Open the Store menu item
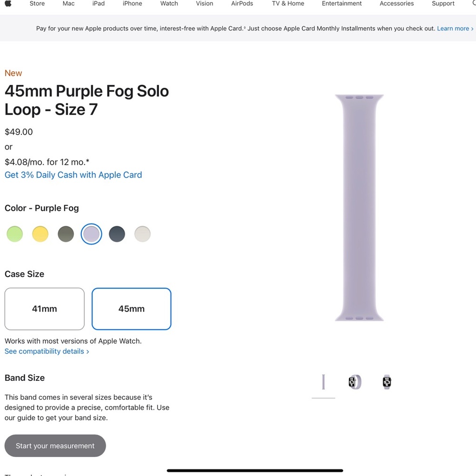Image resolution: width=476 pixels, height=476 pixels. pos(37,3)
